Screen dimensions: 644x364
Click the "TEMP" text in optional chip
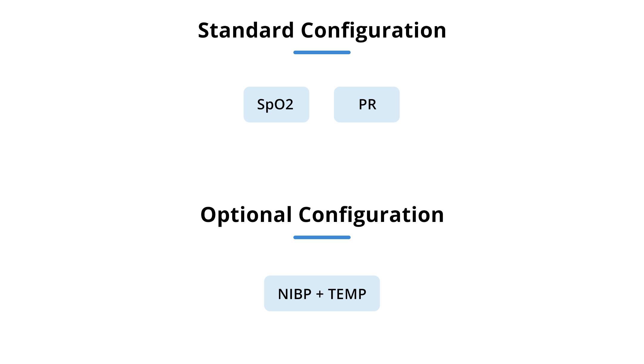click(347, 294)
